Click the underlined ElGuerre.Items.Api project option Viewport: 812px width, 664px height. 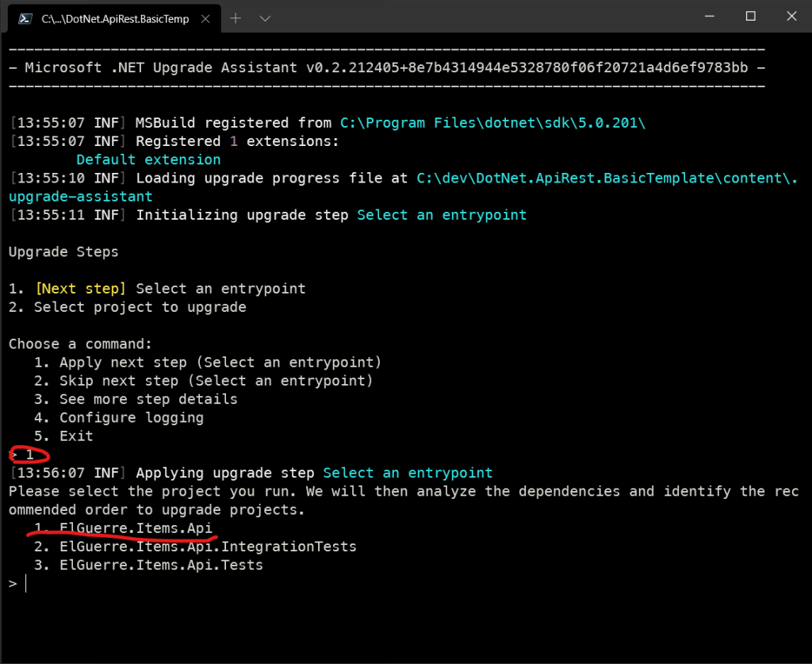click(x=136, y=528)
